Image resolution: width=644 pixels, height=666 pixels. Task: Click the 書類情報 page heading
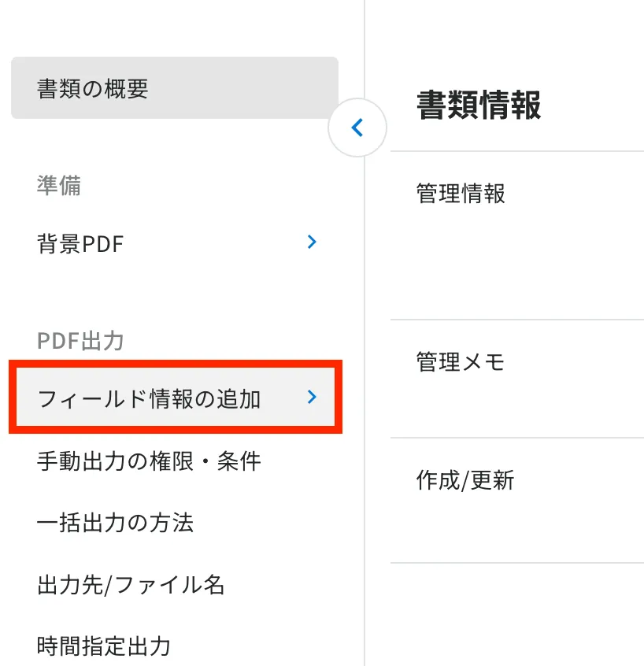[479, 105]
